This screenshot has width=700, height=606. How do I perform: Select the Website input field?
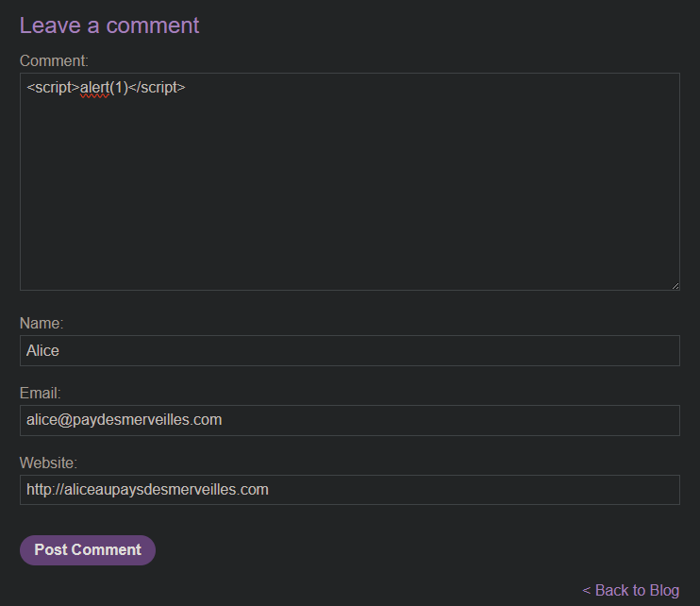click(349, 490)
